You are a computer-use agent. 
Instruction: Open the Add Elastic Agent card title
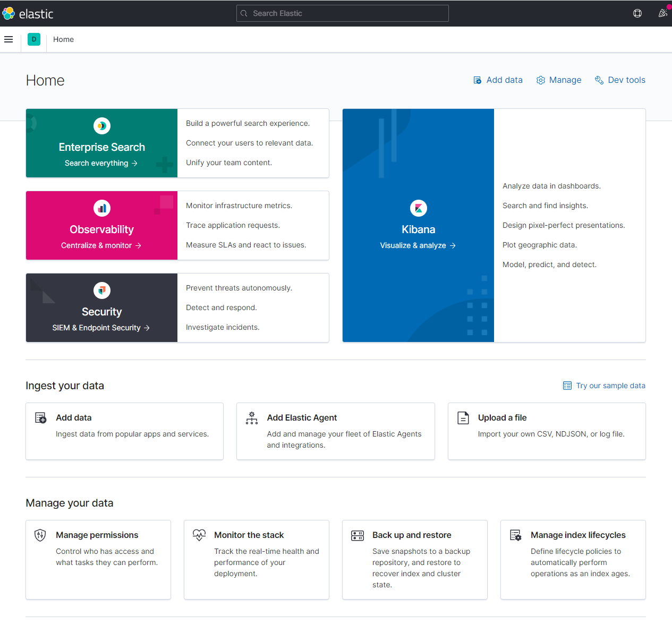(302, 418)
